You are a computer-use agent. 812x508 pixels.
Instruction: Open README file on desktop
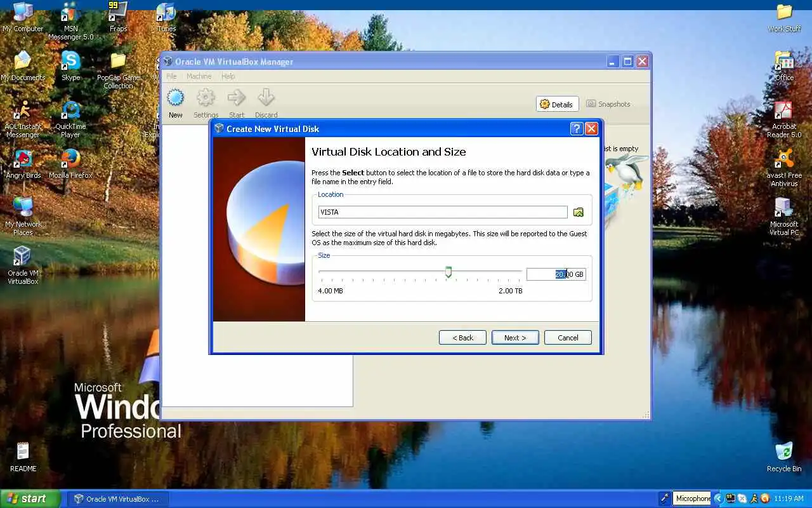click(23, 457)
